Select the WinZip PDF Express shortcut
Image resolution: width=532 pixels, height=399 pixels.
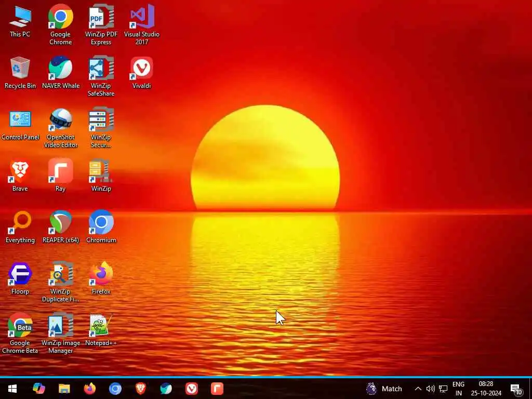click(101, 25)
